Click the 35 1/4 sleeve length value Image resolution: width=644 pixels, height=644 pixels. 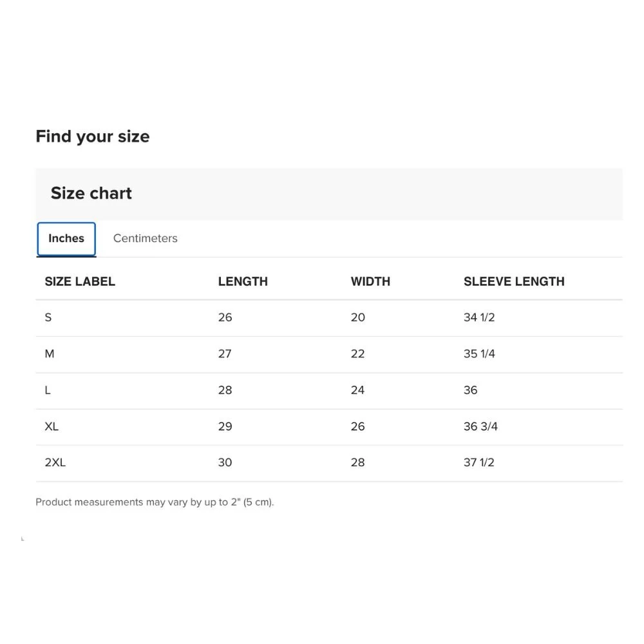479,354
